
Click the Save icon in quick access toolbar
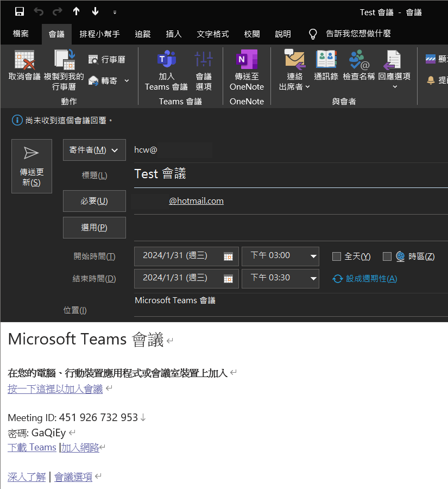point(20,12)
